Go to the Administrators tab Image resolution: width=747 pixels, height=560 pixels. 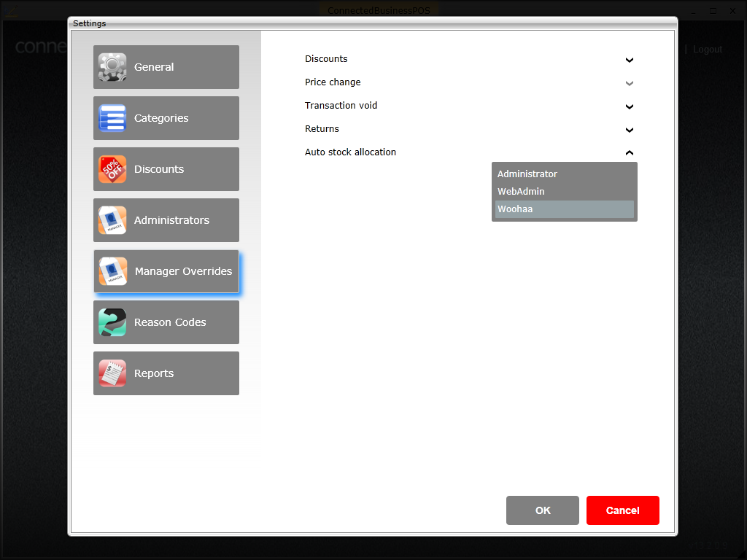(166, 220)
